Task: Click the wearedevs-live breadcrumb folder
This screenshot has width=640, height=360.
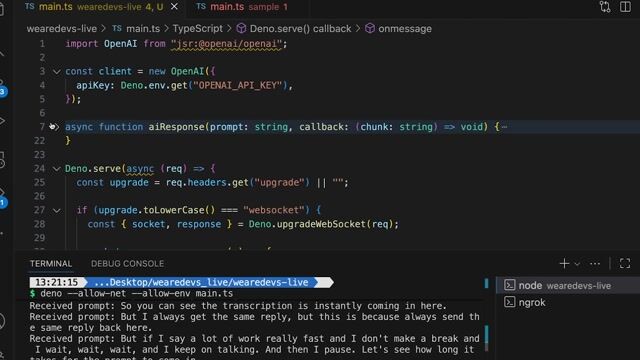Action: pos(62,29)
